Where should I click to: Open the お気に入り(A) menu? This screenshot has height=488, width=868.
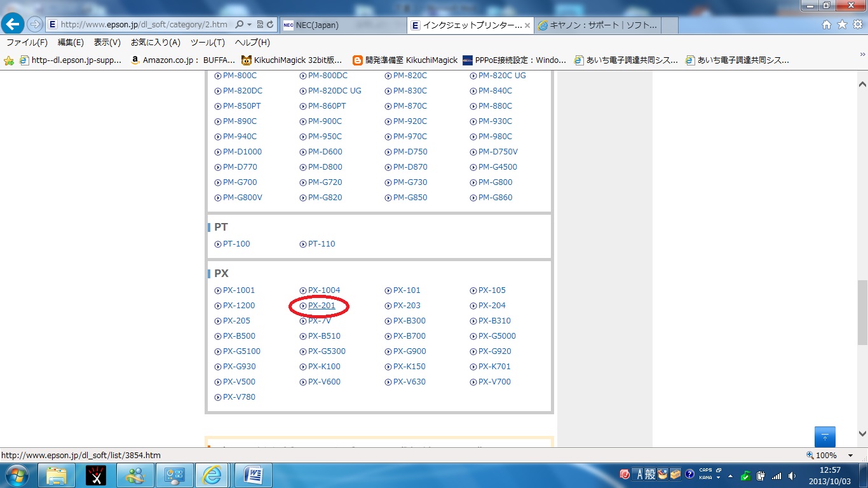tap(156, 43)
